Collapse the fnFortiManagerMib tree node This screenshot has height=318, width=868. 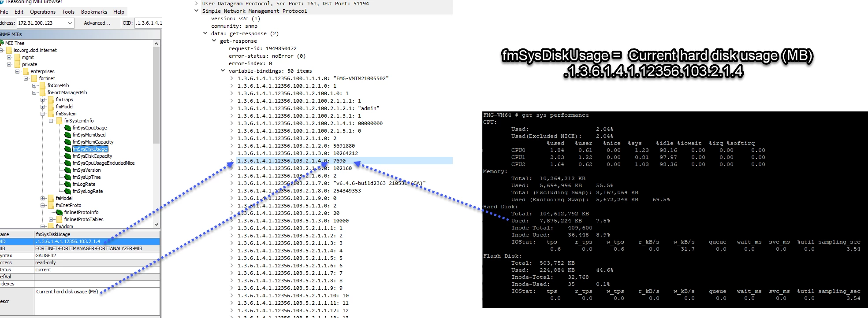pyautogui.click(x=34, y=93)
